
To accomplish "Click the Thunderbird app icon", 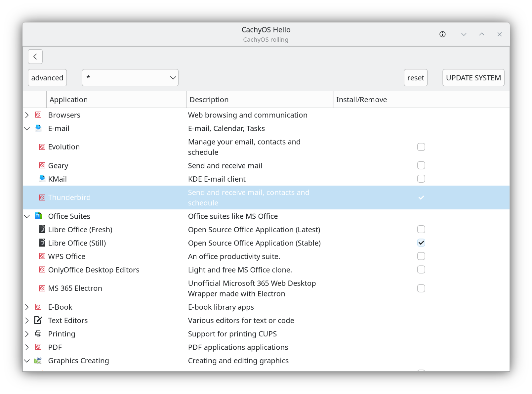I will [x=42, y=197].
